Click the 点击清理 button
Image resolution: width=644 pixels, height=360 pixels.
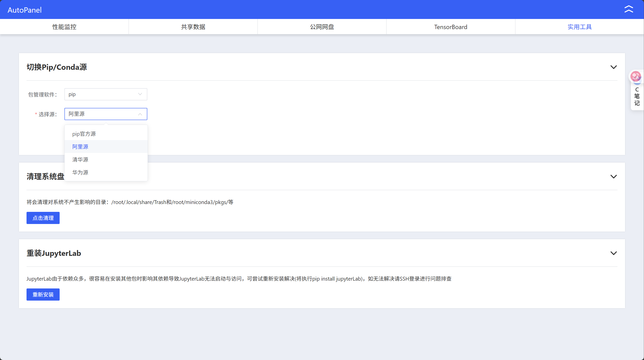coord(43,218)
